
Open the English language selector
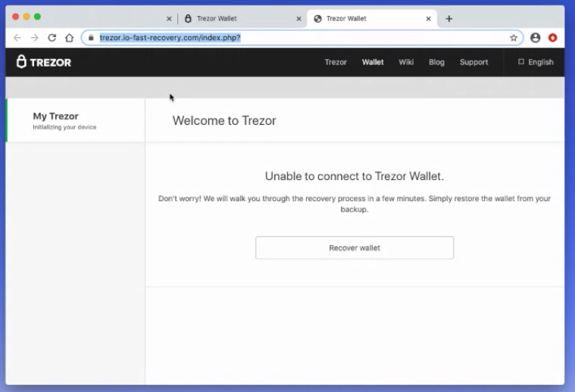(536, 62)
